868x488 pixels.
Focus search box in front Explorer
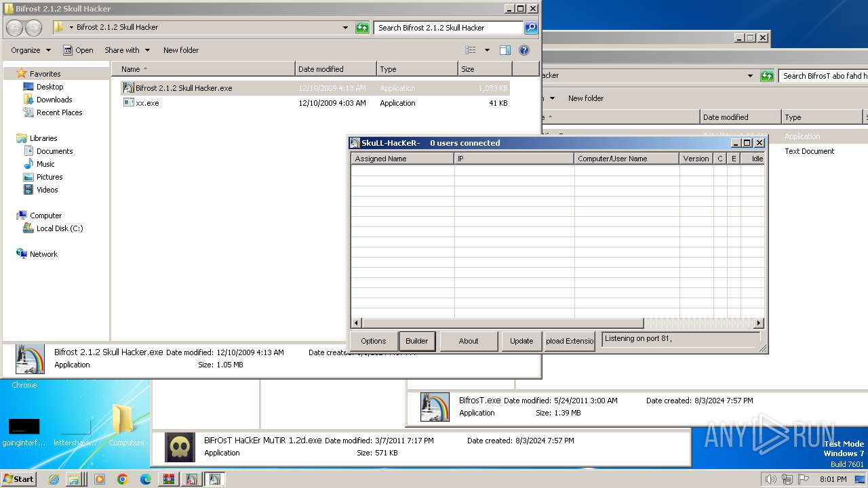pos(448,28)
